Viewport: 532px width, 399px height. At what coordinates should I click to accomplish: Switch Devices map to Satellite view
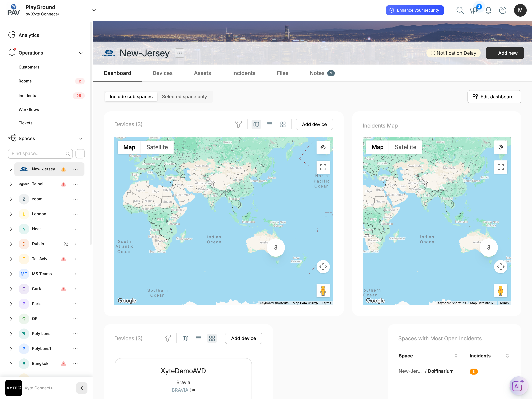[157, 147]
